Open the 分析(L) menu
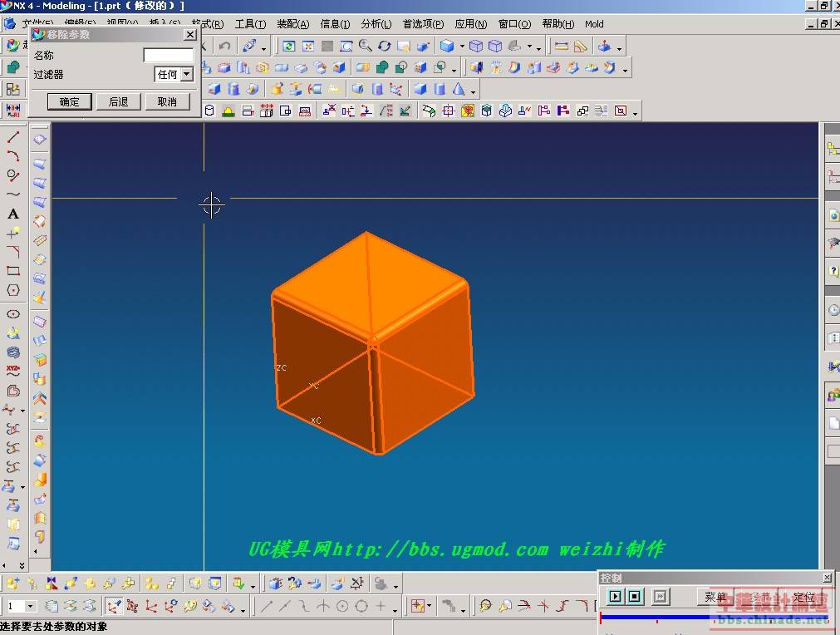 [x=376, y=24]
